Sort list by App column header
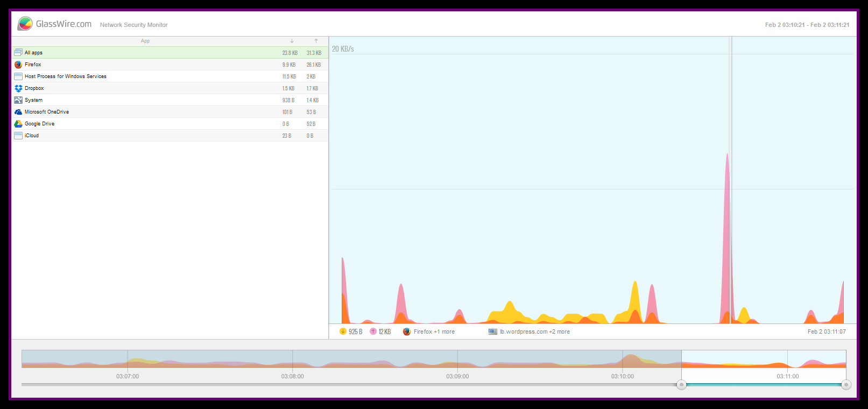The image size is (868, 409). 145,41
